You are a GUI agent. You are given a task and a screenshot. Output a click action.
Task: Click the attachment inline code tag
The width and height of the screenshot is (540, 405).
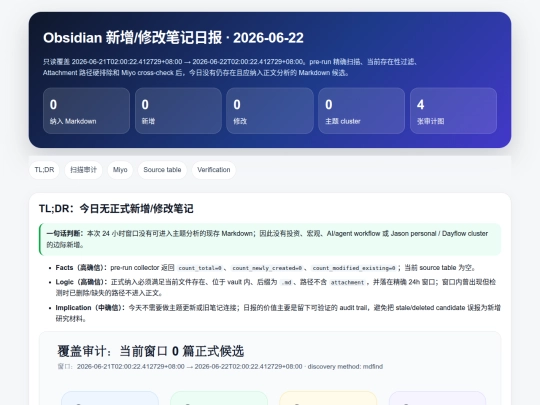tap(347, 282)
